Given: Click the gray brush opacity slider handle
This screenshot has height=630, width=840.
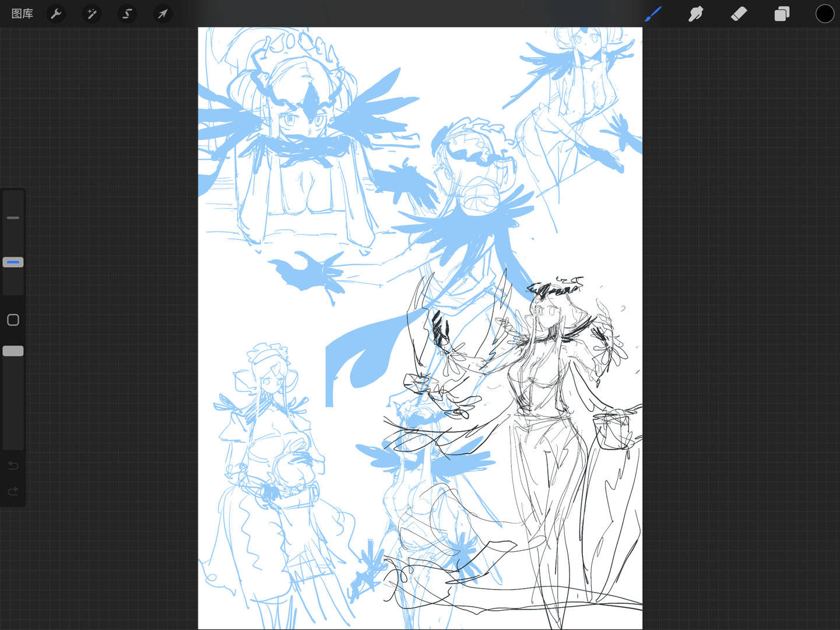Looking at the screenshot, I should pos(13,351).
